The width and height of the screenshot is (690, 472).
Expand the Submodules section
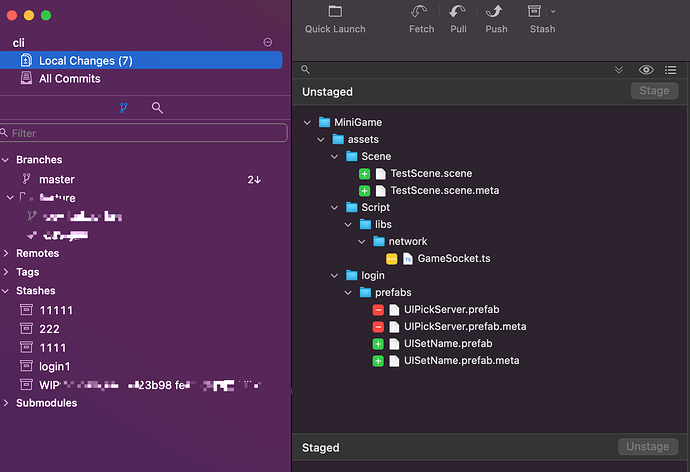tap(7, 403)
